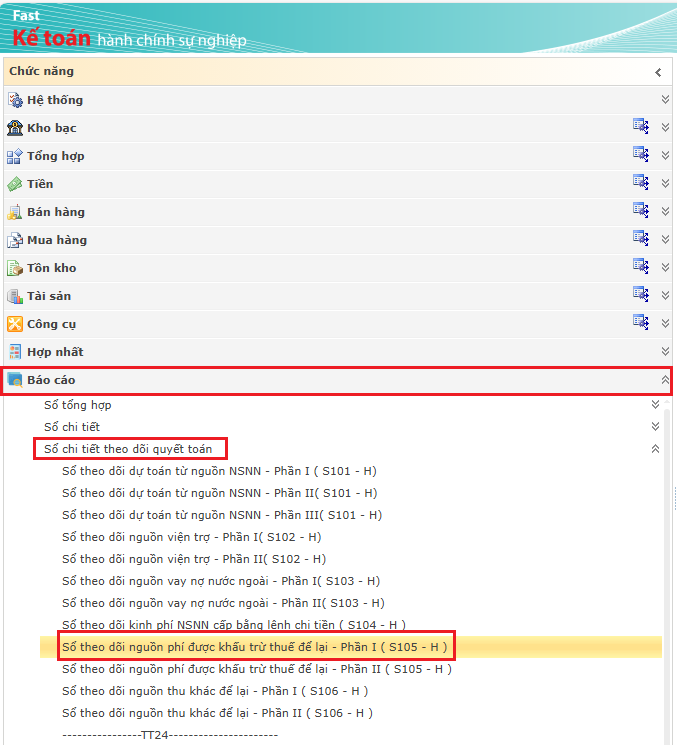Click the Tổng hợp squares icon
The height and width of the screenshot is (745, 677).
pos(15,156)
